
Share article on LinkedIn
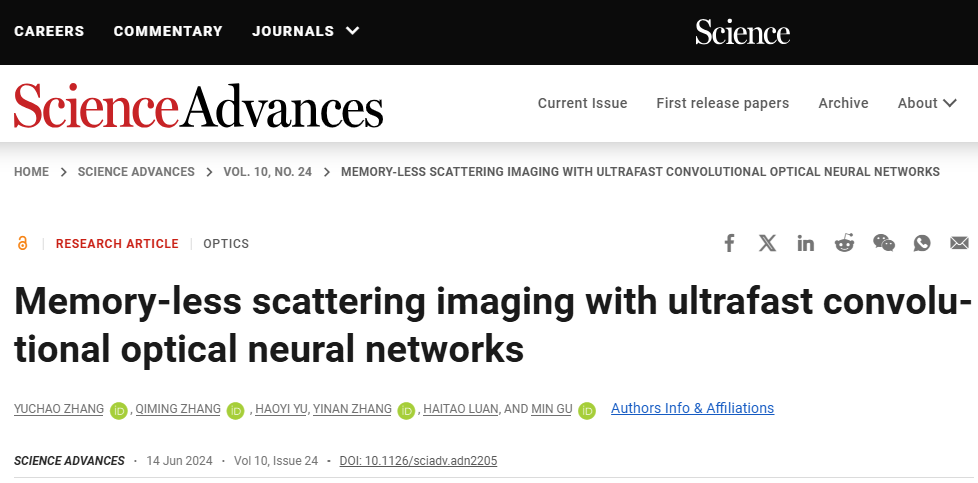click(x=806, y=243)
